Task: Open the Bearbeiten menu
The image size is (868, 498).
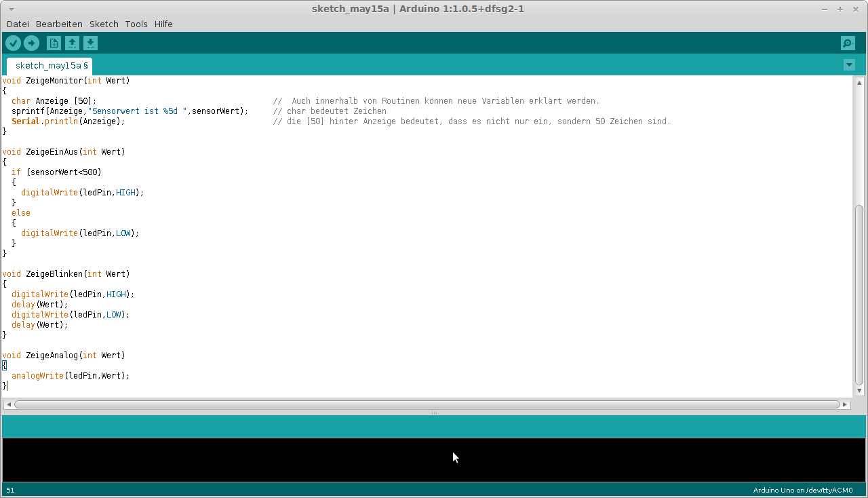Action: [x=59, y=24]
